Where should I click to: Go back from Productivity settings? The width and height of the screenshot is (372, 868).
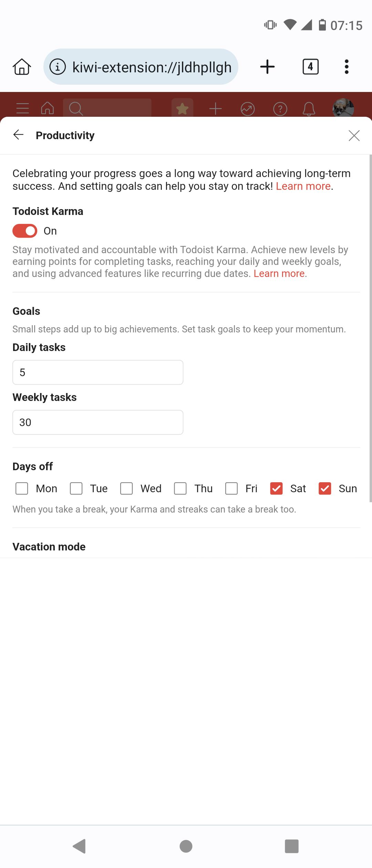click(19, 135)
